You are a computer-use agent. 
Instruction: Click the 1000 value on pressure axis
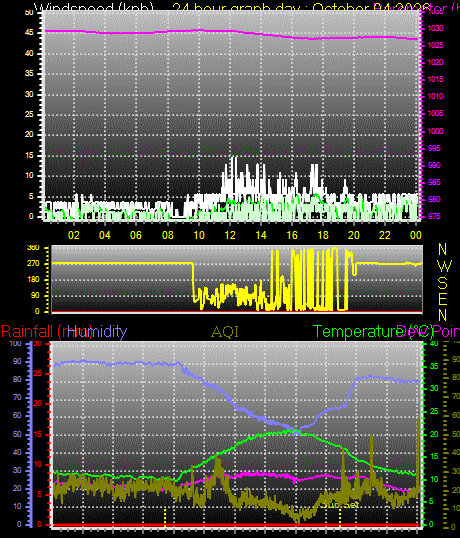pyautogui.click(x=435, y=131)
